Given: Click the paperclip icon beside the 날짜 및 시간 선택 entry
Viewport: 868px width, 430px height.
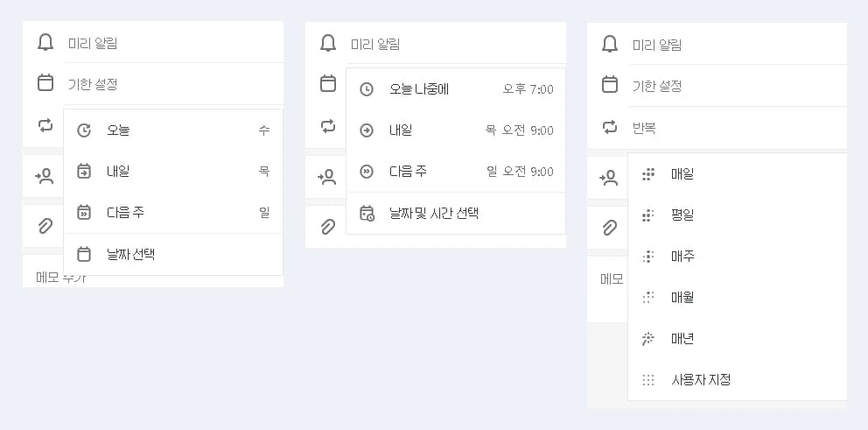Looking at the screenshot, I should point(328,227).
